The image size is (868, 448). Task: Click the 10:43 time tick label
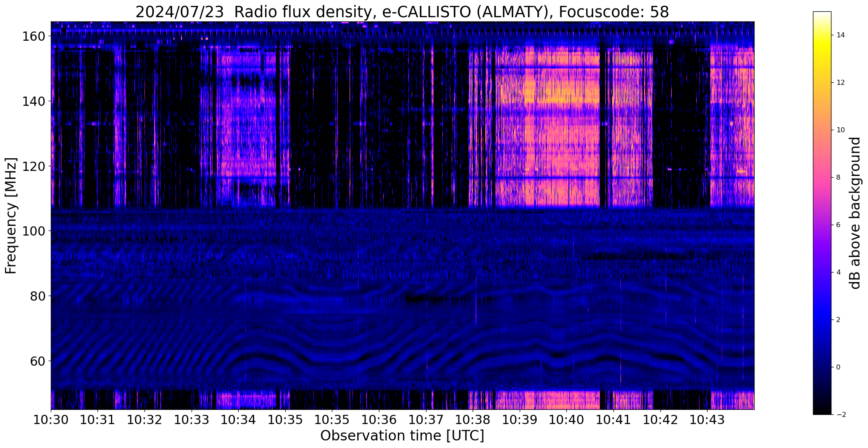tap(708, 420)
